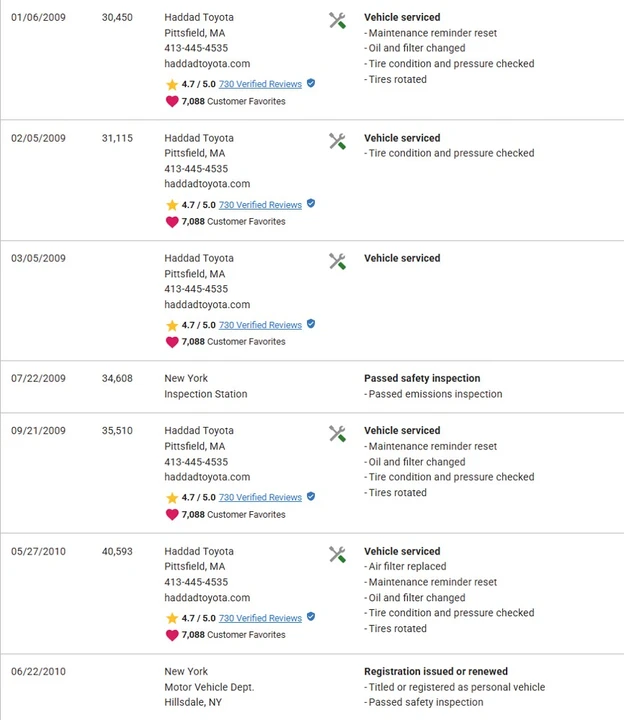Viewport: 624px width, 720px height.
Task: Click the wrench icon for 05/27/2010 service
Action: pyautogui.click(x=337, y=555)
